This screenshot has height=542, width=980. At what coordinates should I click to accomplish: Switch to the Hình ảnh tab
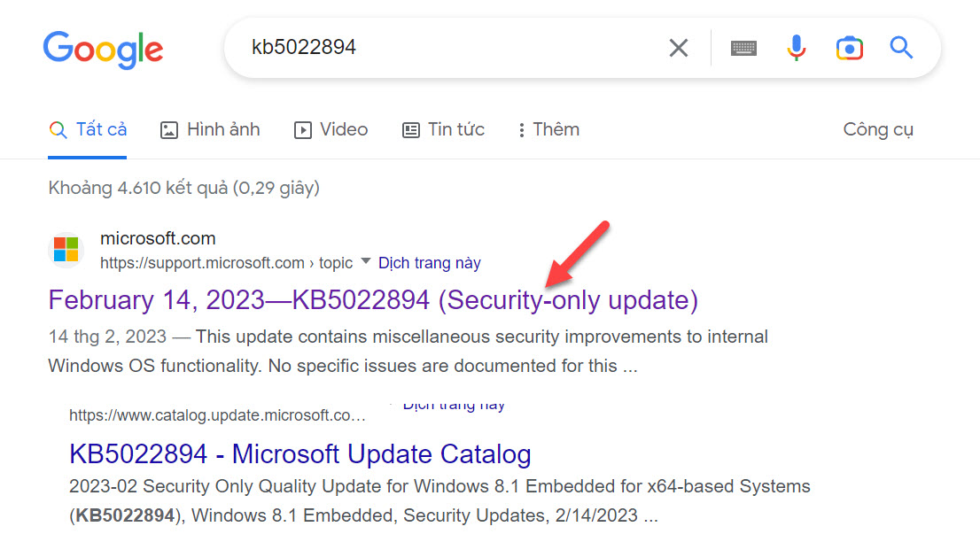210,129
